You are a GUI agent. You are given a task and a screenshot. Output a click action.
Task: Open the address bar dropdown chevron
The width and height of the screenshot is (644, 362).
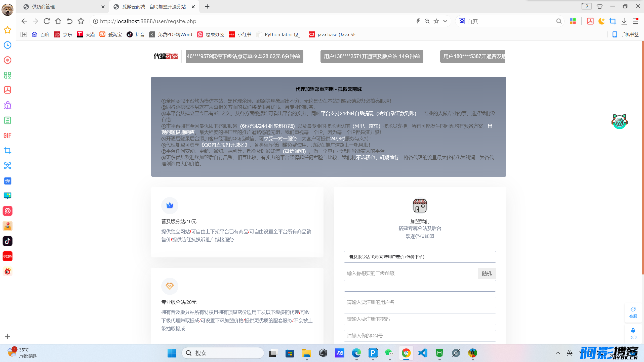[445, 21]
